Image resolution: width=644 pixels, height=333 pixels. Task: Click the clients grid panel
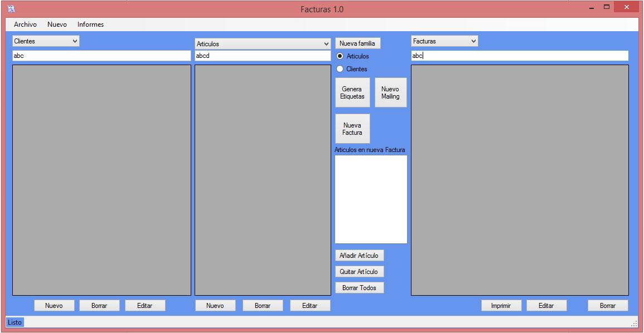point(101,180)
